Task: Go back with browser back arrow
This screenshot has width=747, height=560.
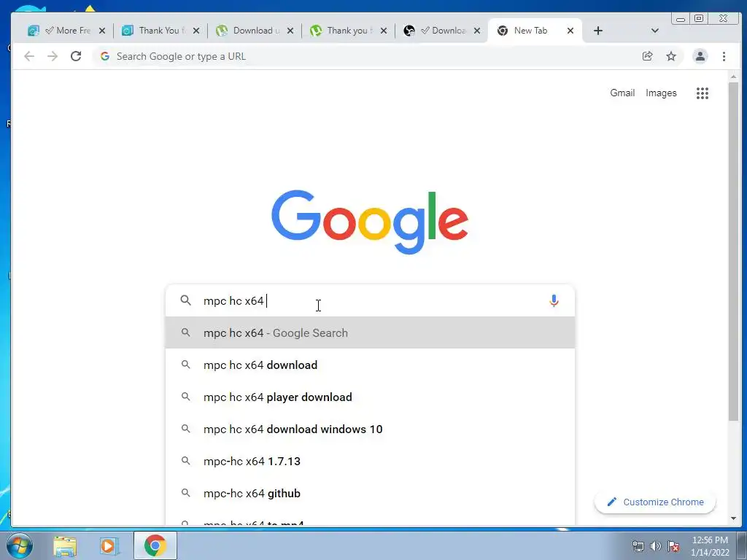Action: [29, 56]
